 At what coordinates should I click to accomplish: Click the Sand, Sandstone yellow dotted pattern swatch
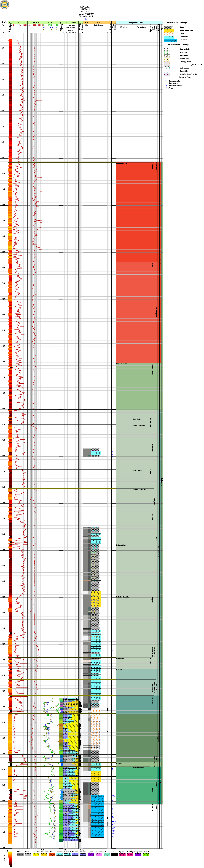pos(169,31)
